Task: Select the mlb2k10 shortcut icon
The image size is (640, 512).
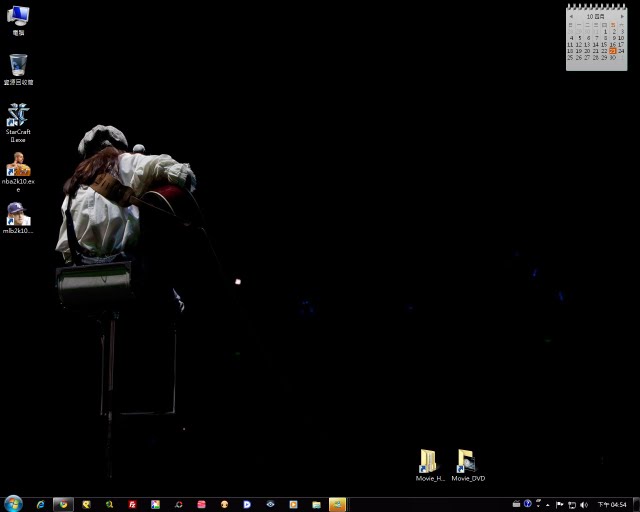Action: click(18, 218)
